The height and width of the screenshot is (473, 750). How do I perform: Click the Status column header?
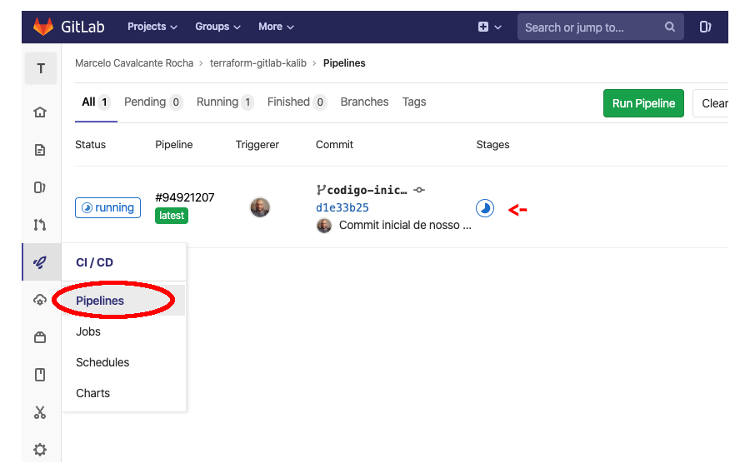pos(90,144)
